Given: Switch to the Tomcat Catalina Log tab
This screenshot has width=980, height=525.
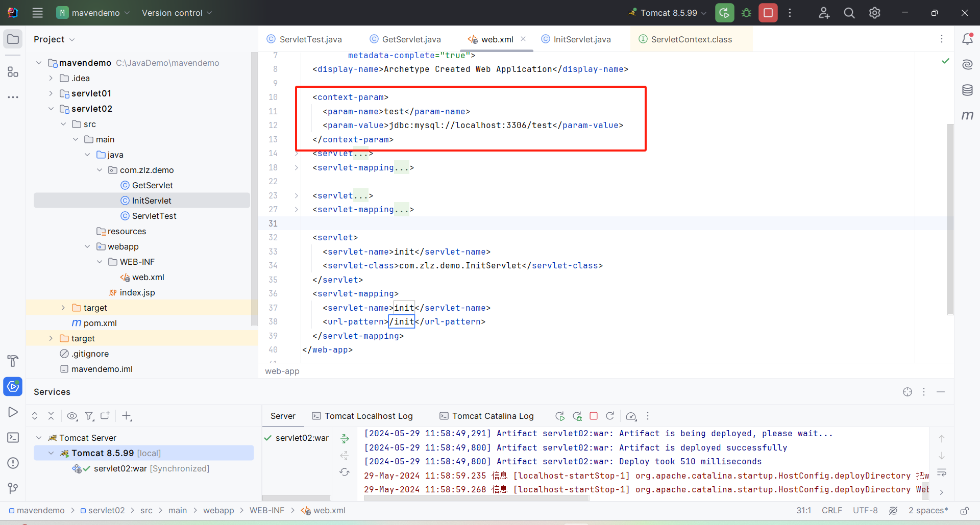Looking at the screenshot, I should pos(486,416).
